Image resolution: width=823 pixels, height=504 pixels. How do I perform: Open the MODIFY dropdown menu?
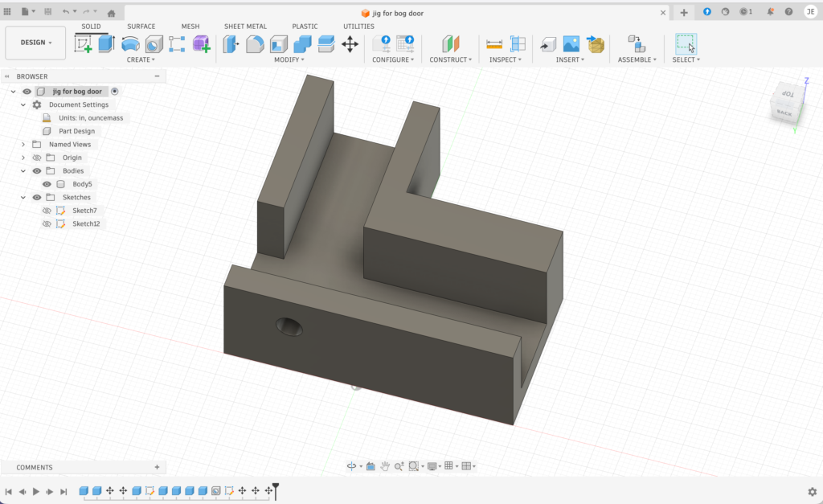289,59
